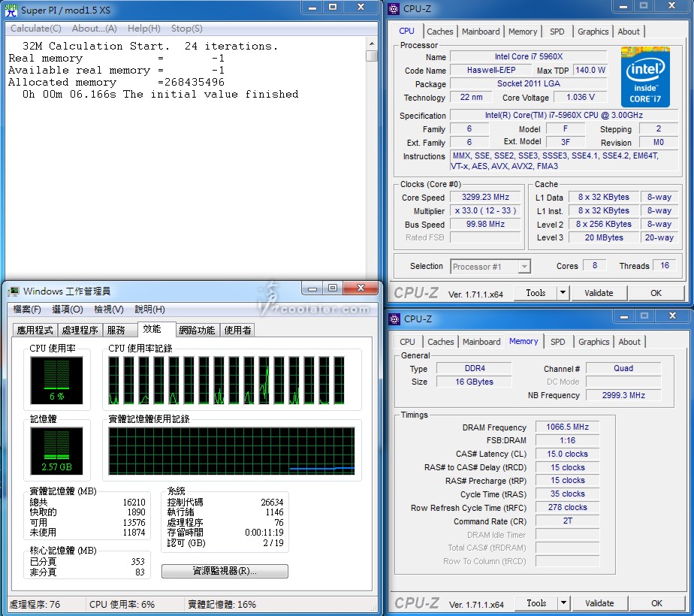Open the About tab in upper CPU-Z
Viewport: 694px width, 616px height.
pyautogui.click(x=629, y=32)
